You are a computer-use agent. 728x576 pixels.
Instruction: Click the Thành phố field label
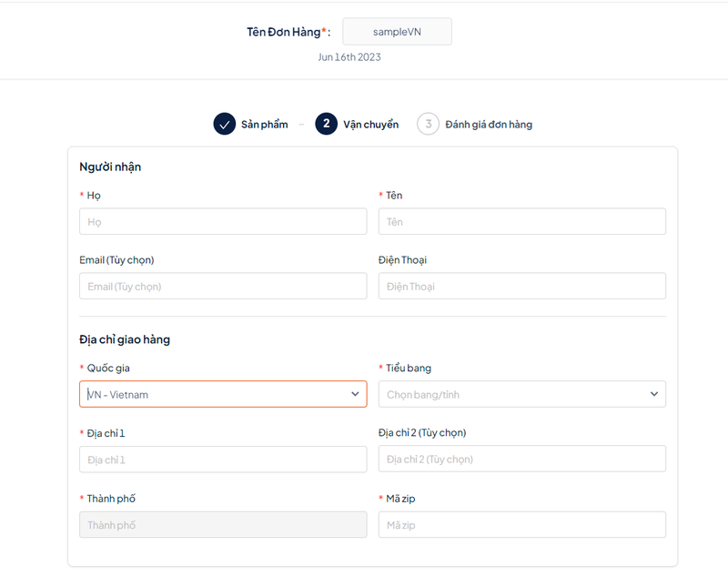[x=111, y=499]
